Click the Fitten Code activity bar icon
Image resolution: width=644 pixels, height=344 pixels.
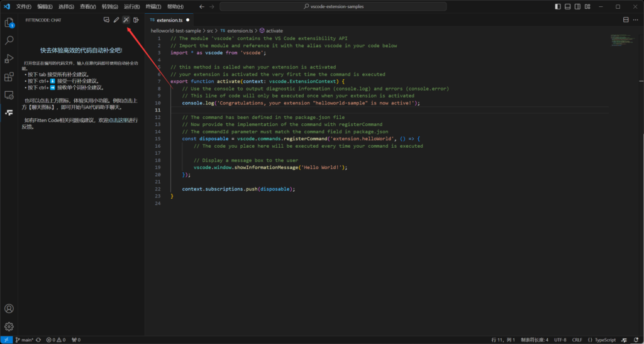point(9,113)
